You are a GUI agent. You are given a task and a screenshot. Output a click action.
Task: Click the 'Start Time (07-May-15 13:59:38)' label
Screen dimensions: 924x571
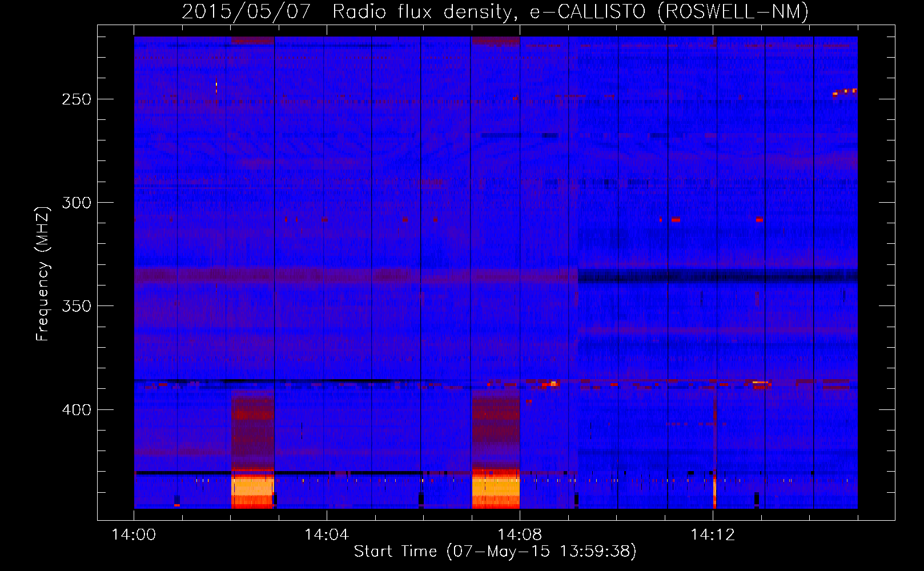click(x=495, y=552)
